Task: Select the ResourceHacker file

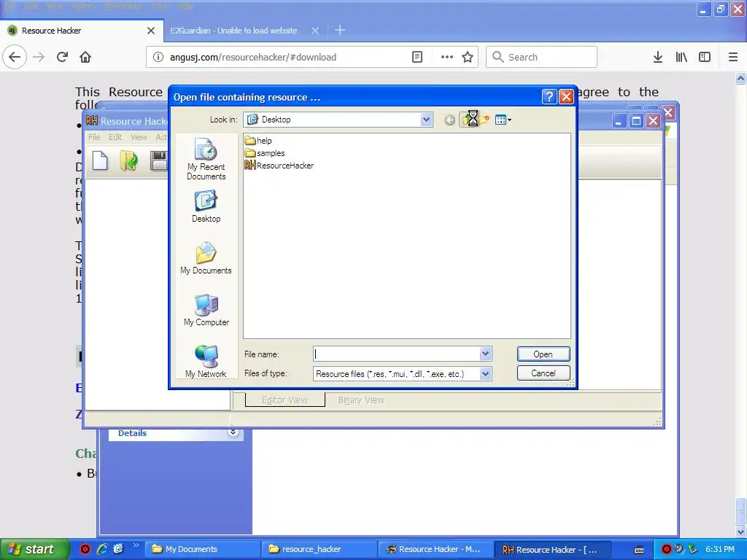Action: (x=279, y=166)
